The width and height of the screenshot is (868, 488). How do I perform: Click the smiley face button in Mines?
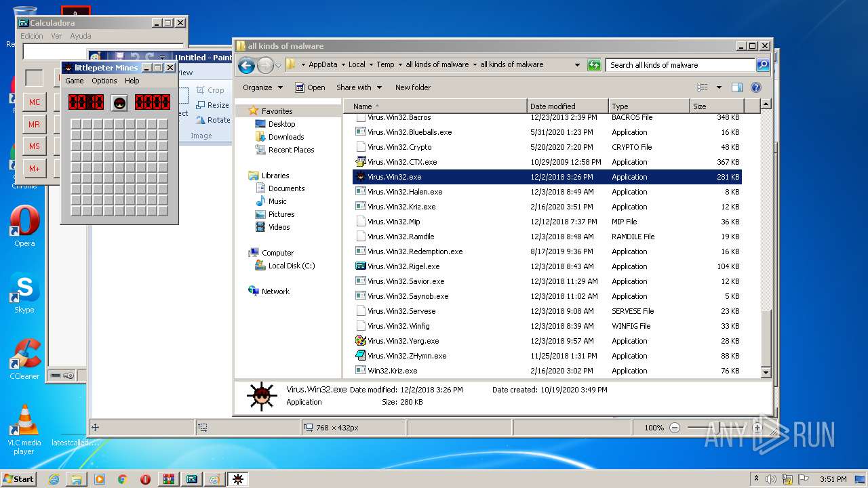pyautogui.click(x=119, y=102)
